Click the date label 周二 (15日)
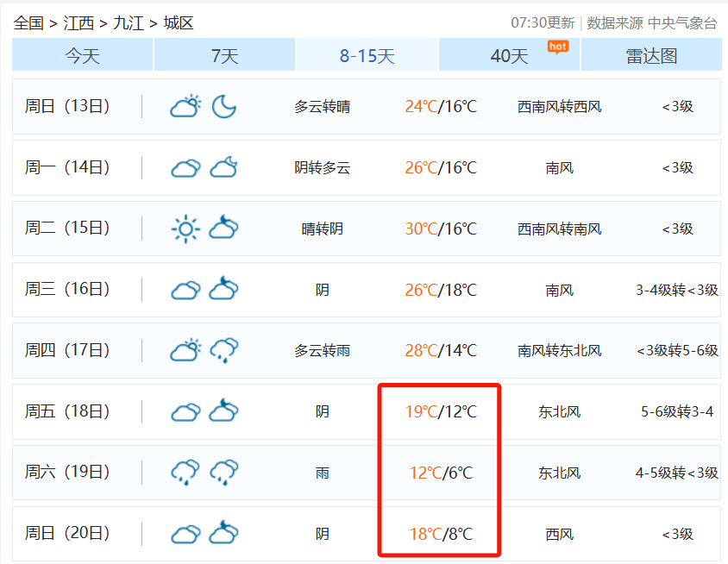The image size is (728, 564). tap(67, 228)
